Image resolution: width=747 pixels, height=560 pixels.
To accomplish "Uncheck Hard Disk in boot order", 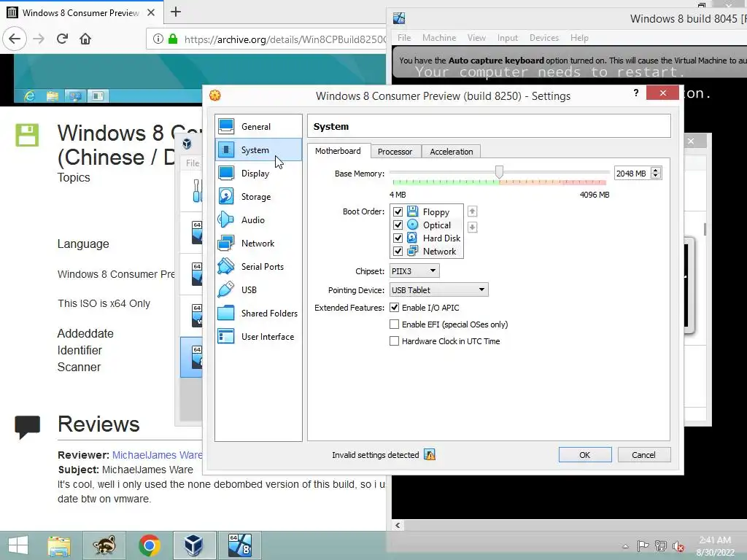I will pos(398,238).
